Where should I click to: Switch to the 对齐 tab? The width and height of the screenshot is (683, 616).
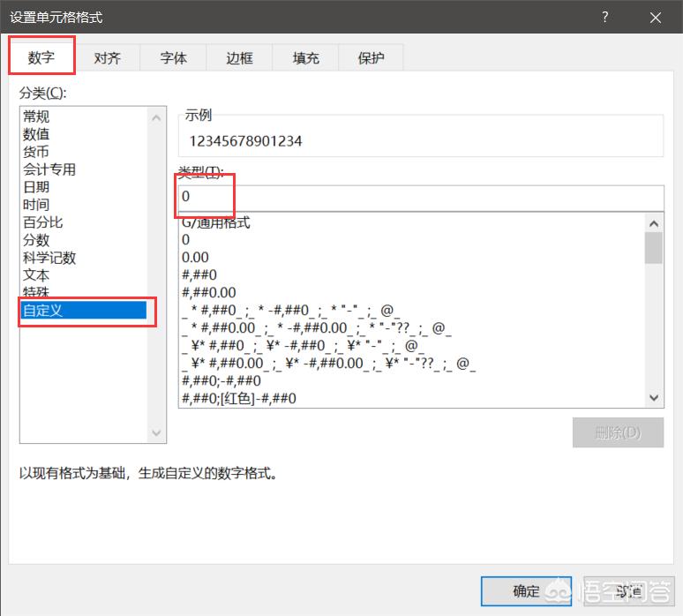pos(107,57)
